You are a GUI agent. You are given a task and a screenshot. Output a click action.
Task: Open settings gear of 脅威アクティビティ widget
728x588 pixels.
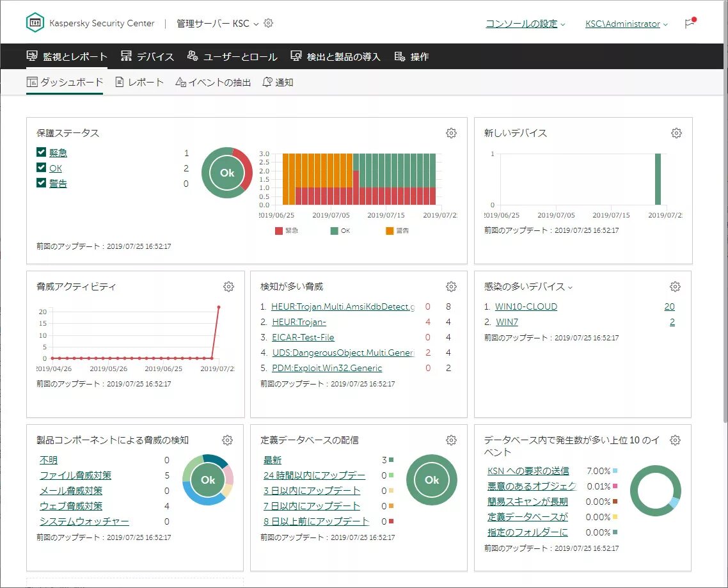228,287
